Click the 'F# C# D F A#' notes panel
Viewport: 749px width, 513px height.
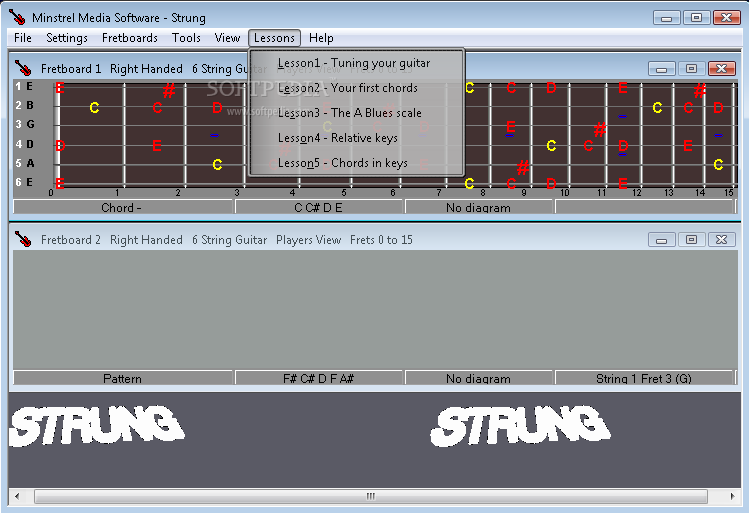(319, 378)
